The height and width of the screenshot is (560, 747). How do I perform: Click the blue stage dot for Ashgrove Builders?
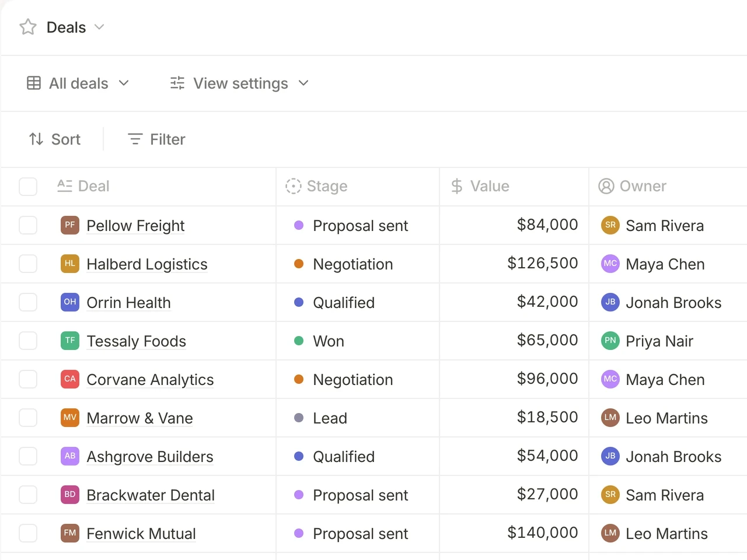(299, 456)
